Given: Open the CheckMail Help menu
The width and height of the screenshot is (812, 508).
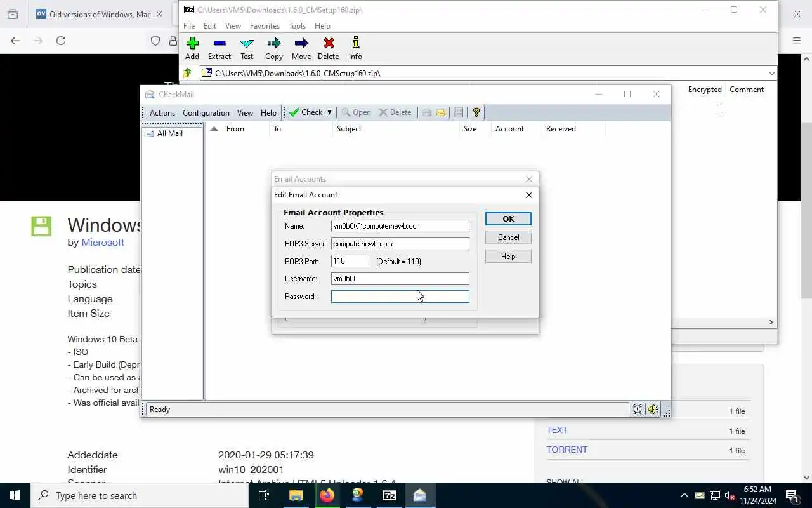Looking at the screenshot, I should [268, 112].
